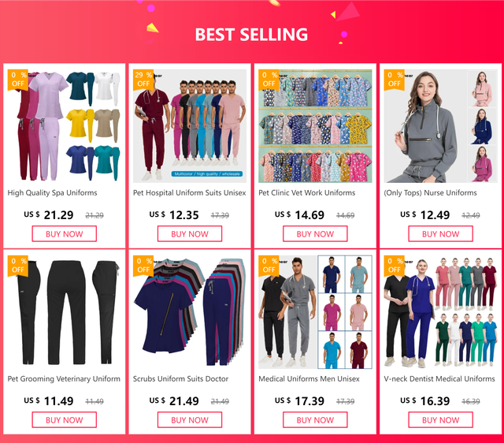Open the black Pet Grooming pants image
This screenshot has height=443, width=504.
65,312
